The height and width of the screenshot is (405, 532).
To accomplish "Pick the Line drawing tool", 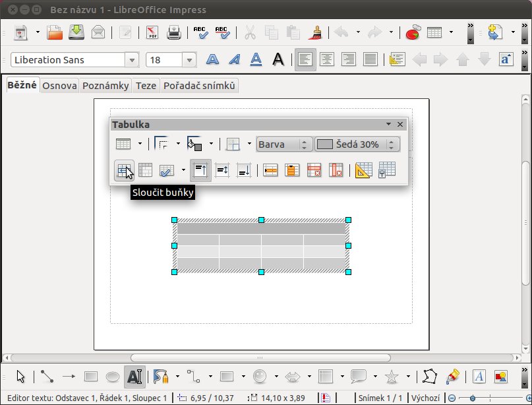I will click(x=47, y=377).
